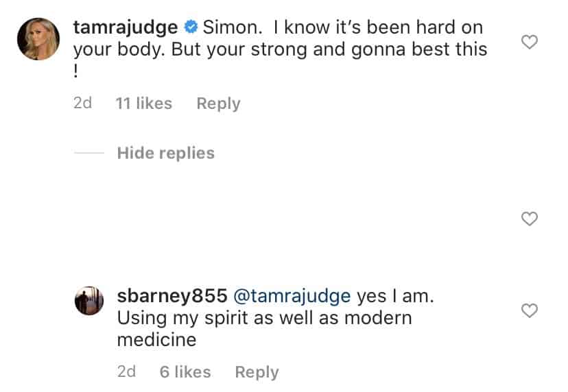568x392 pixels.
Task: Follow the blue @tamrajudge mention link
Action: tap(292, 297)
